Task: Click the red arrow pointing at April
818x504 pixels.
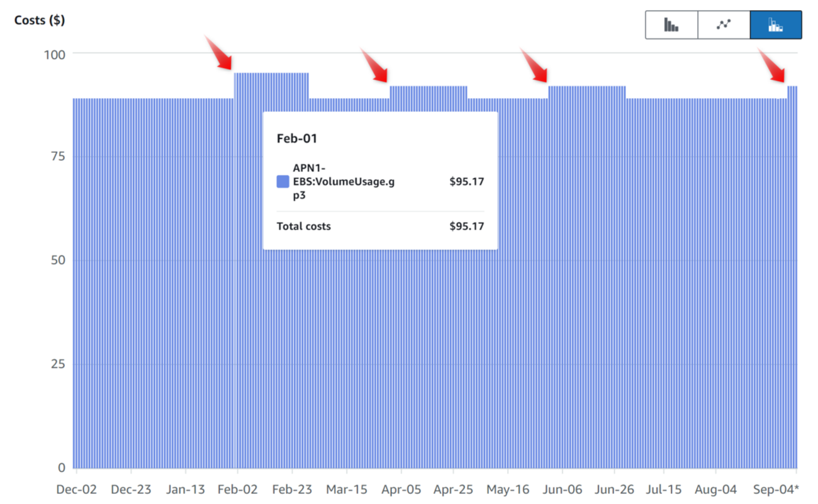Action: click(374, 65)
